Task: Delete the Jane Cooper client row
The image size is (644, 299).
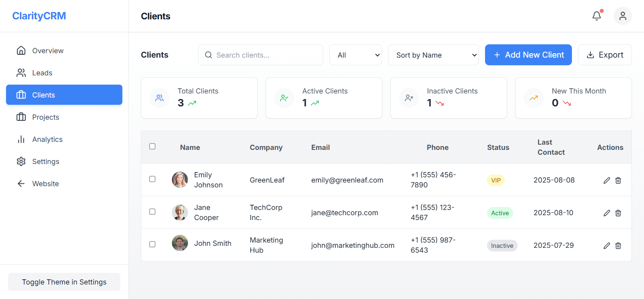Action: tap(618, 213)
